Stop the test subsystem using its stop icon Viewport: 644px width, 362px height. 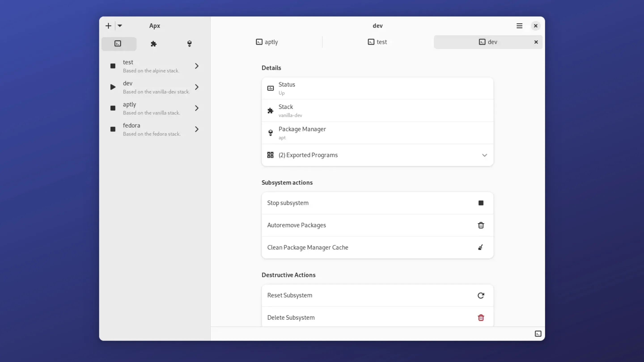pos(113,66)
